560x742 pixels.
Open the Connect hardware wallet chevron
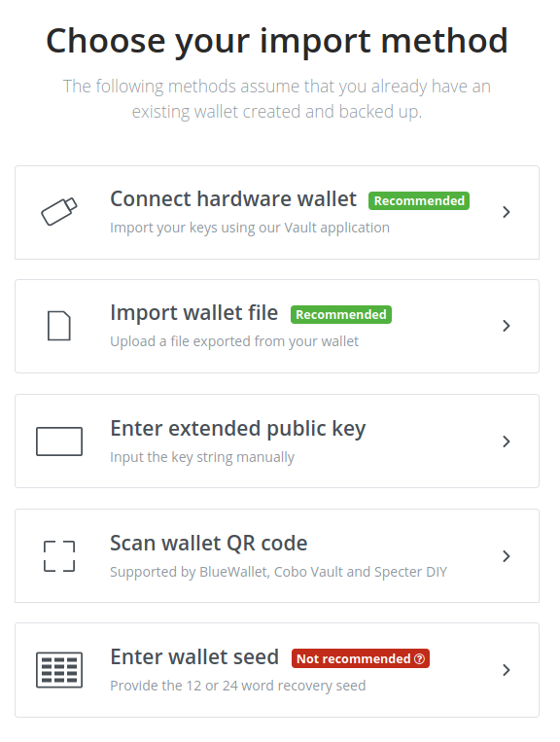tap(507, 212)
